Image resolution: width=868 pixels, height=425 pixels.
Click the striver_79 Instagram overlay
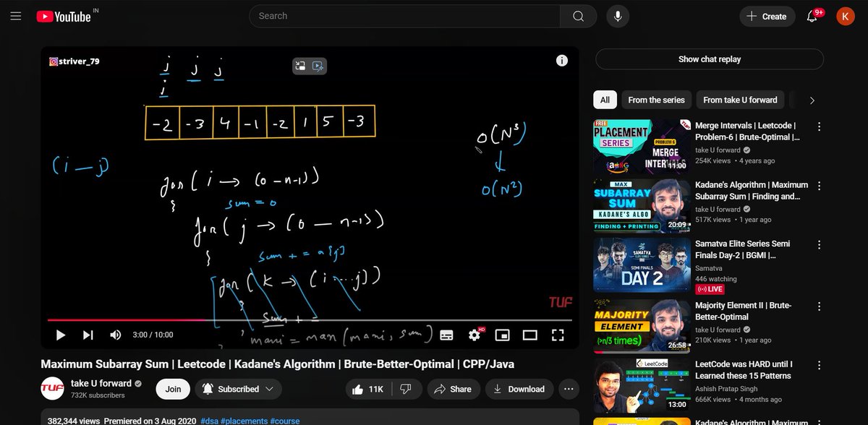pos(75,61)
